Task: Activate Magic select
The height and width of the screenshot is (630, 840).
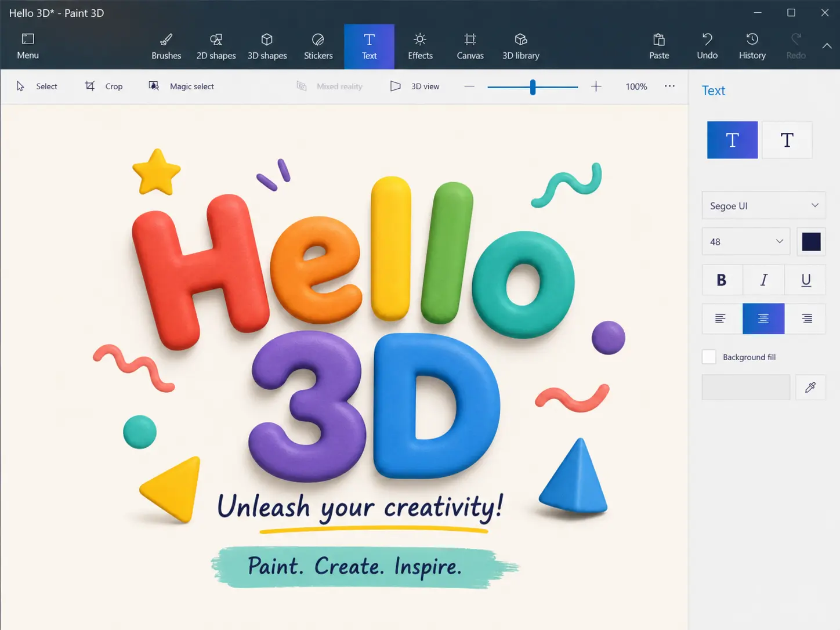Action: click(182, 86)
